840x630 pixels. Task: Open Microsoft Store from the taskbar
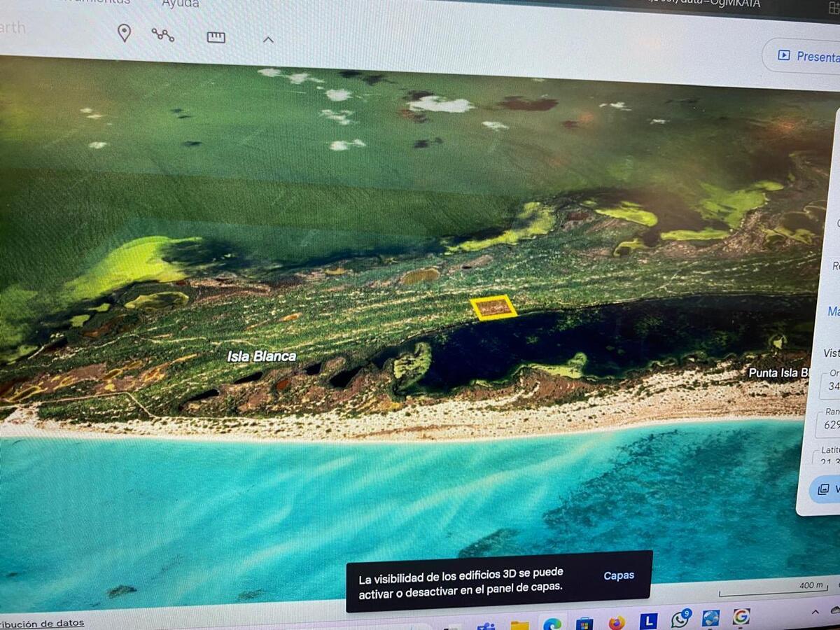pyautogui.click(x=584, y=623)
